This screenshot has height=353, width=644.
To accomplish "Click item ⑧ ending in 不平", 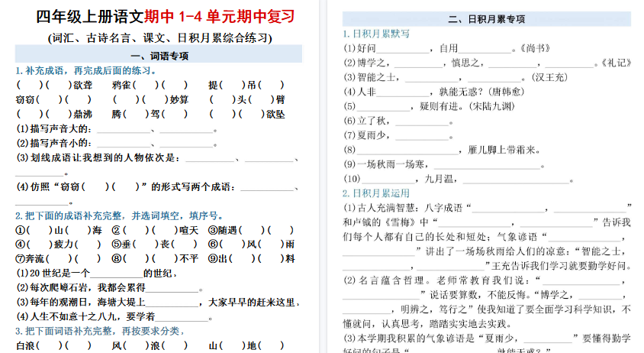I will 155,259.
